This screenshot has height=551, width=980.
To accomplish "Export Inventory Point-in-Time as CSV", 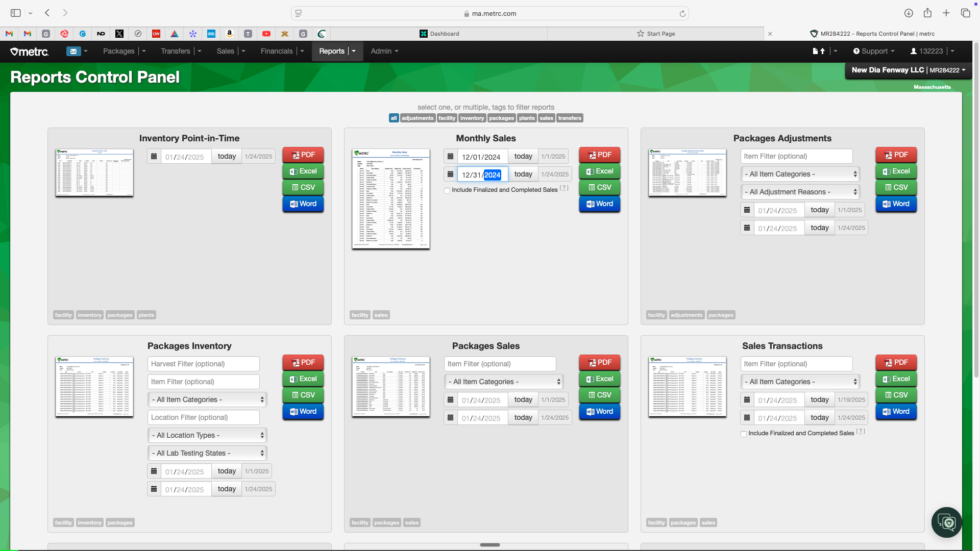I will (303, 187).
